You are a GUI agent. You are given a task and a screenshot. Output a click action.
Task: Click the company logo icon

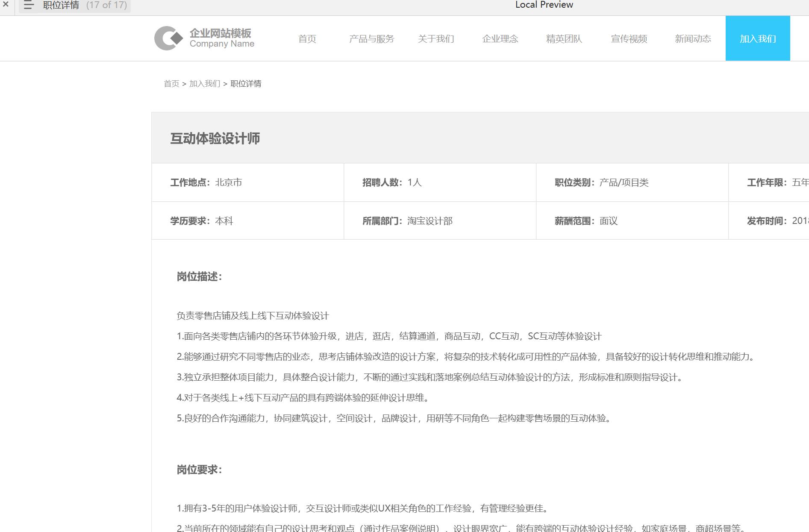[168, 38]
